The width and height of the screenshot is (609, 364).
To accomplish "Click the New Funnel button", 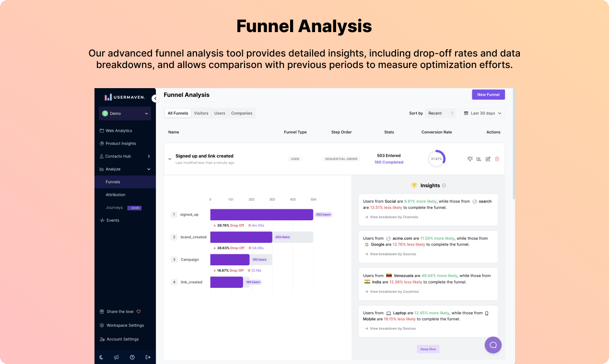I will (x=488, y=95).
